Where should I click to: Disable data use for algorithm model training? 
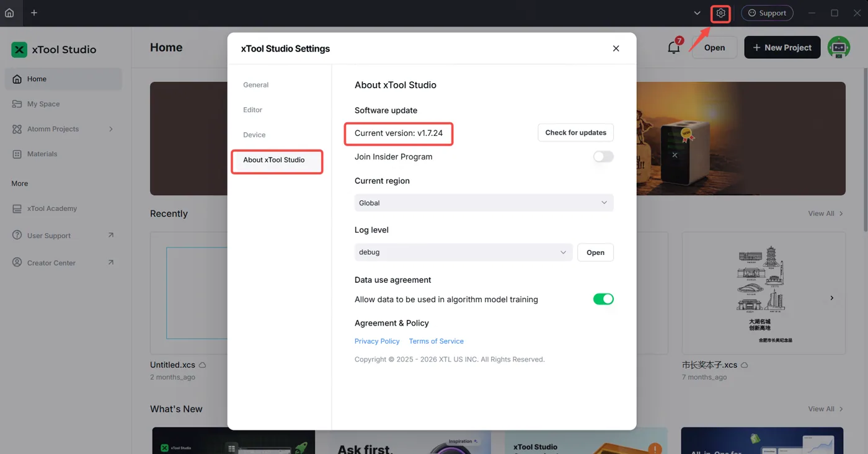click(603, 299)
